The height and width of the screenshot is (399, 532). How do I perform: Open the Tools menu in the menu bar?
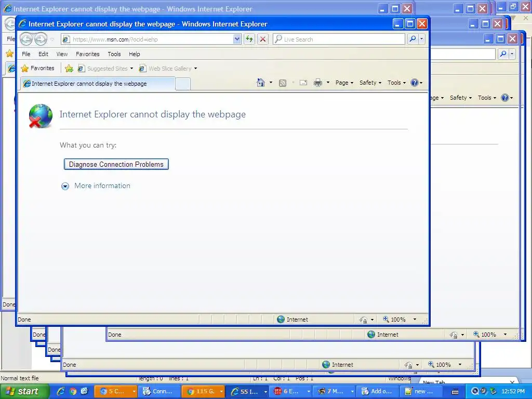[x=114, y=54]
